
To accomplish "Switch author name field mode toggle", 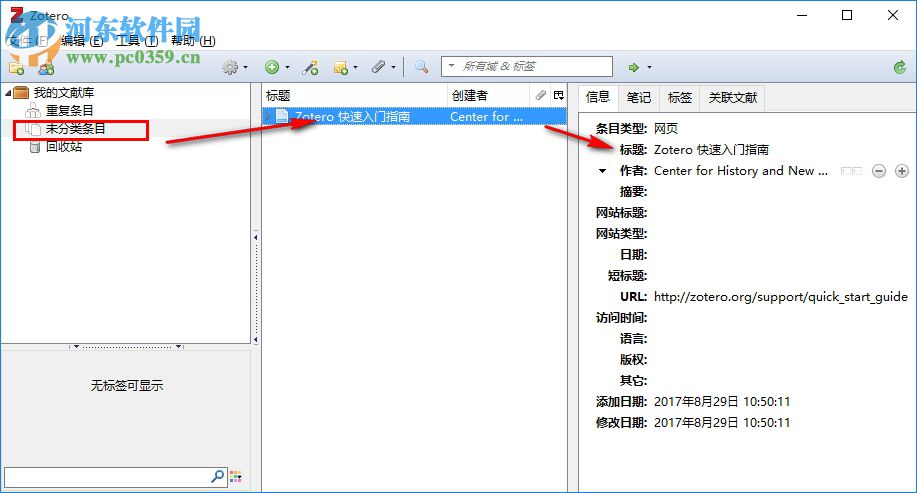I will [852, 171].
